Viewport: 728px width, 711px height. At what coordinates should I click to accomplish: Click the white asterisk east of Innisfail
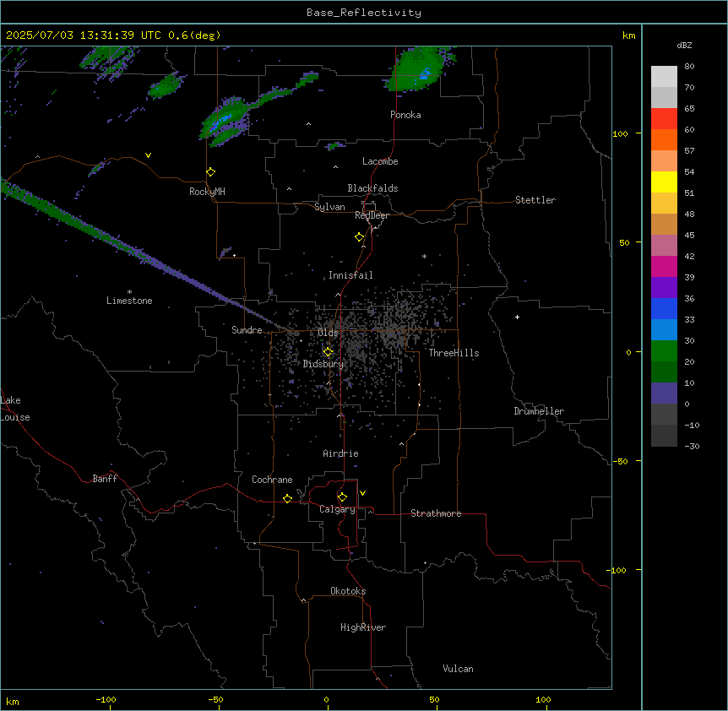pyautogui.click(x=424, y=256)
